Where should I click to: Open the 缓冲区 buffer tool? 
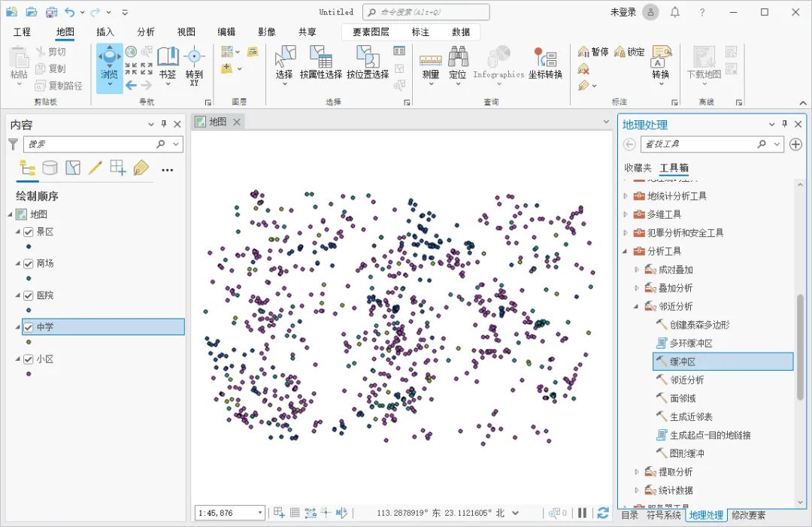(x=723, y=362)
